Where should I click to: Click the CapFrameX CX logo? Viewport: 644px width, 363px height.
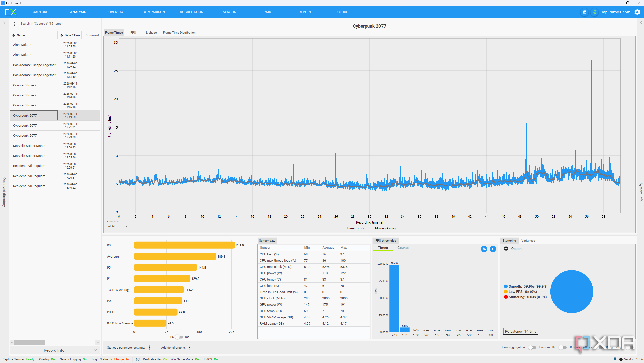(11, 12)
